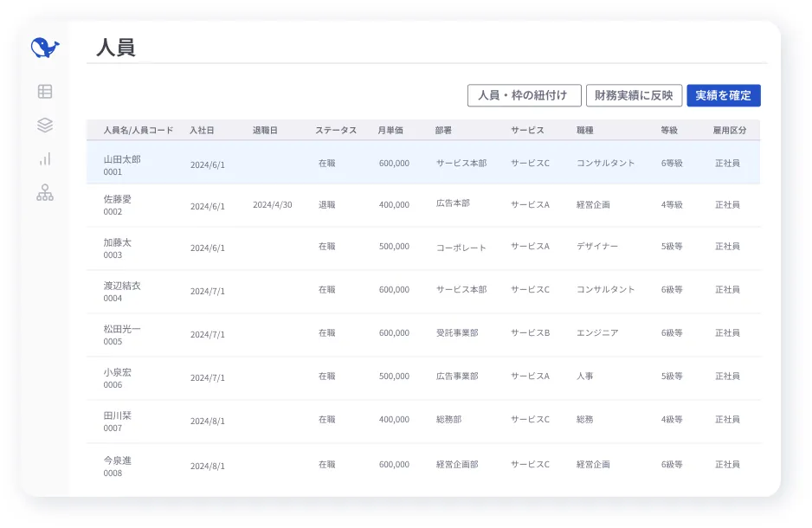Click the サービス column header

528,131
